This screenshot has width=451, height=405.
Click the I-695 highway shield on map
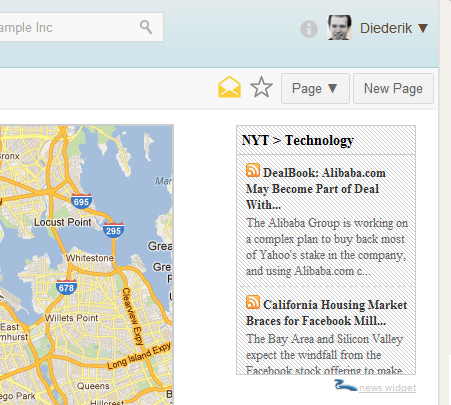point(81,201)
